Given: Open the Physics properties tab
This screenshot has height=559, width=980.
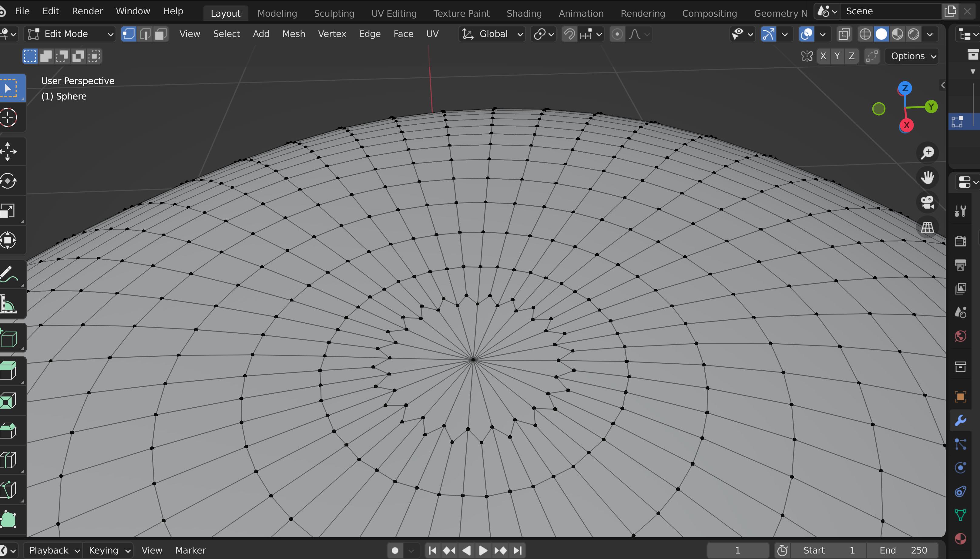Looking at the screenshot, I should pos(960,468).
